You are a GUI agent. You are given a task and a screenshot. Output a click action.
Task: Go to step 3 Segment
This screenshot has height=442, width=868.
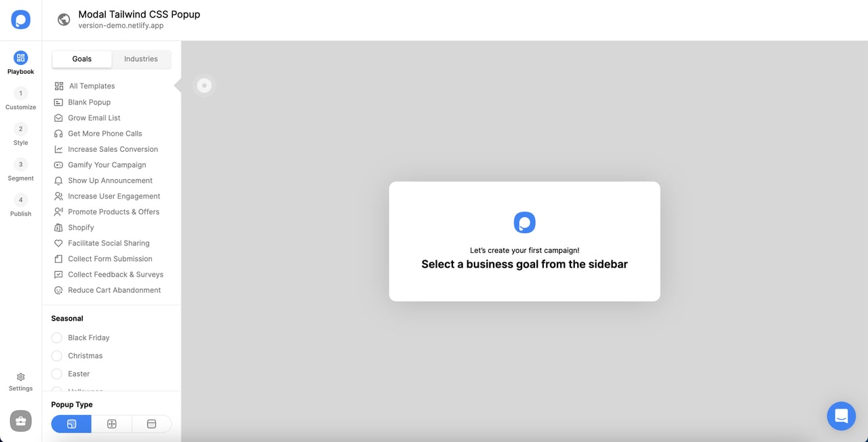[x=20, y=170]
